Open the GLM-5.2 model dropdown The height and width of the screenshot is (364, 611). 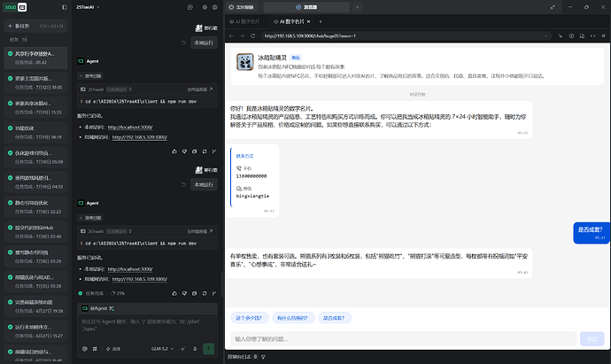pos(162,349)
